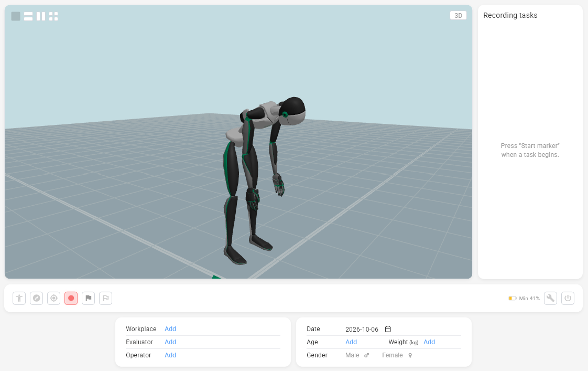
Task: Switch to four-pane grid view layout
Action: click(x=53, y=16)
